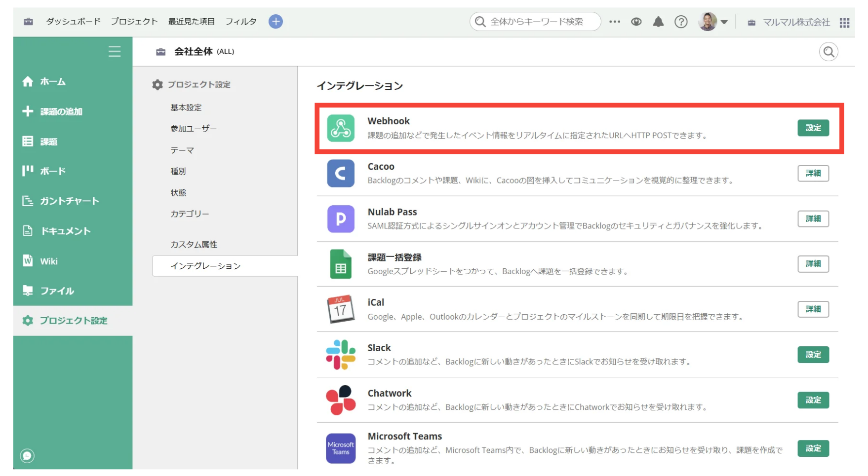Open 種別 settings page
Image resolution: width=868 pixels, height=476 pixels.
click(x=178, y=171)
